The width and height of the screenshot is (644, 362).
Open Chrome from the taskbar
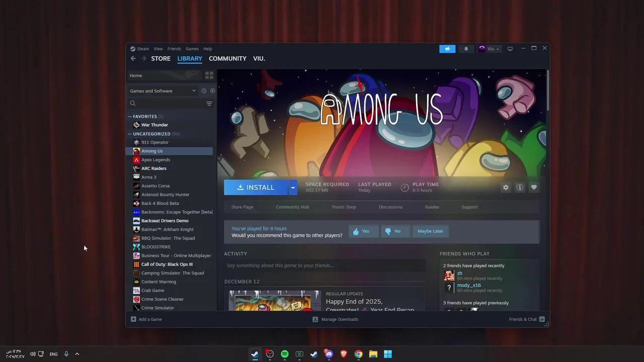358,354
